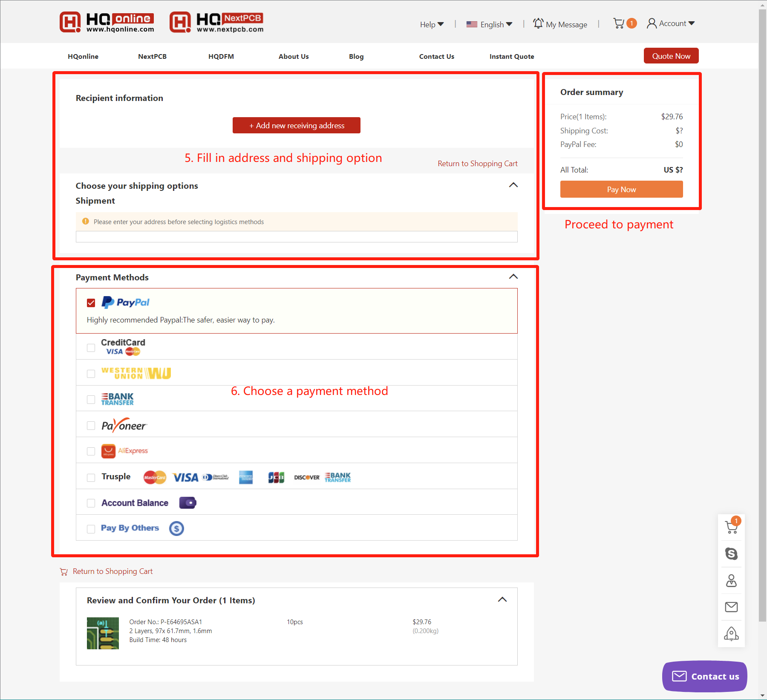Select the Account Balance payment checkbox
The height and width of the screenshot is (700, 767).
(91, 503)
